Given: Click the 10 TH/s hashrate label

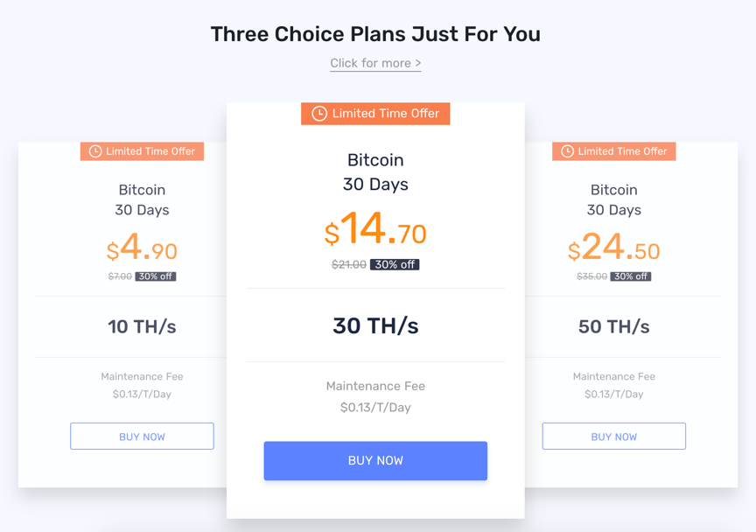Looking at the screenshot, I should pos(142,326).
